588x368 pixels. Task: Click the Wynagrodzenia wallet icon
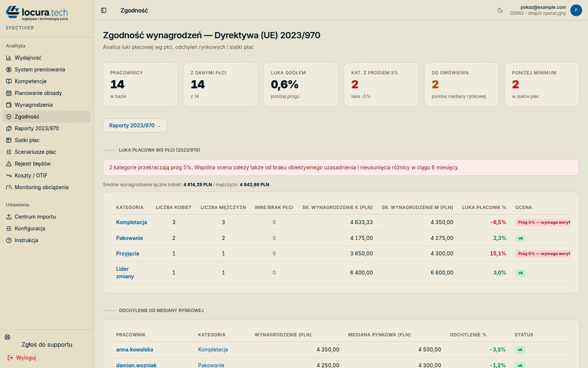point(9,105)
